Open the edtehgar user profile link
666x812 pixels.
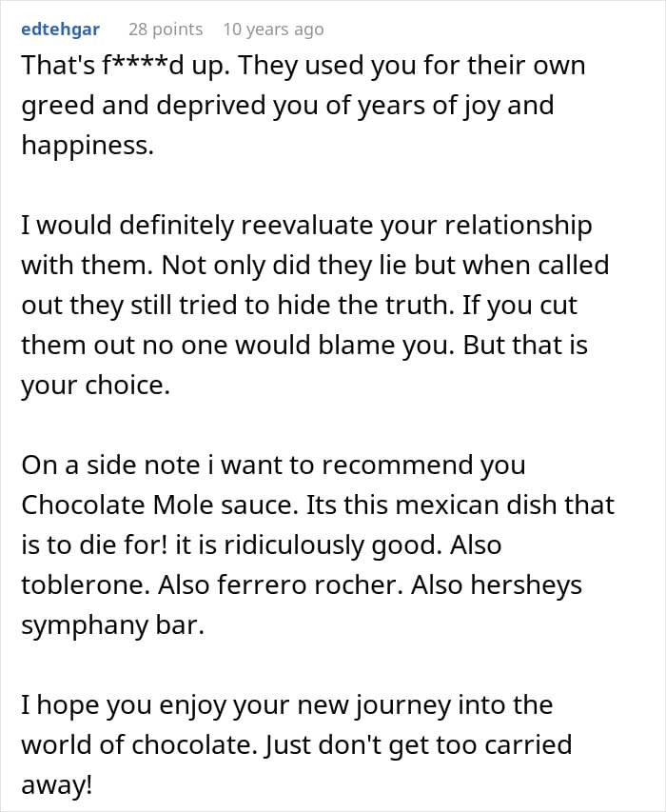point(60,30)
